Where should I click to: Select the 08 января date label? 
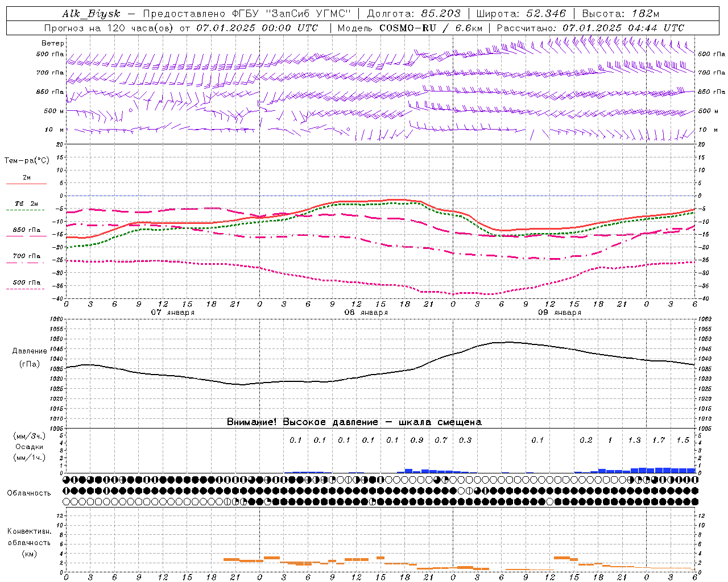click(x=366, y=313)
